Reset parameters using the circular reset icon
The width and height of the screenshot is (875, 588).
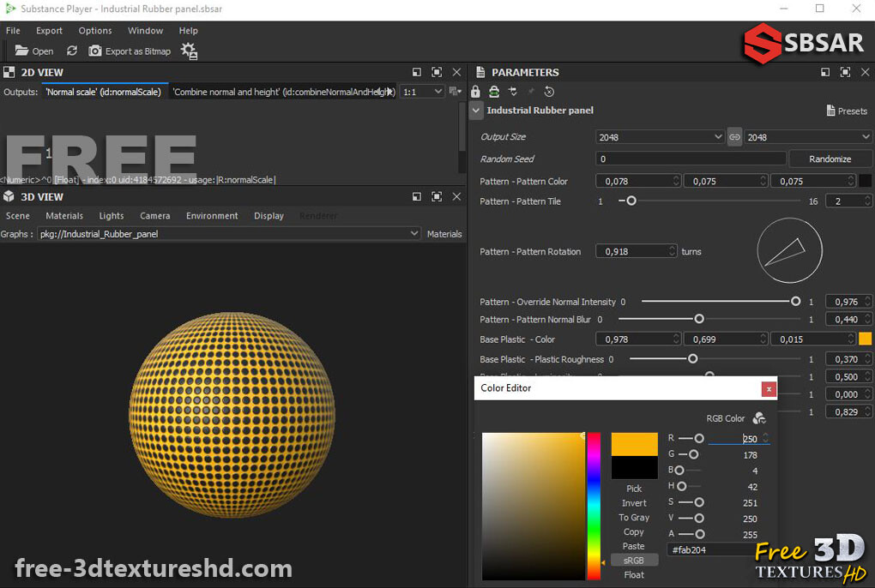pos(549,91)
